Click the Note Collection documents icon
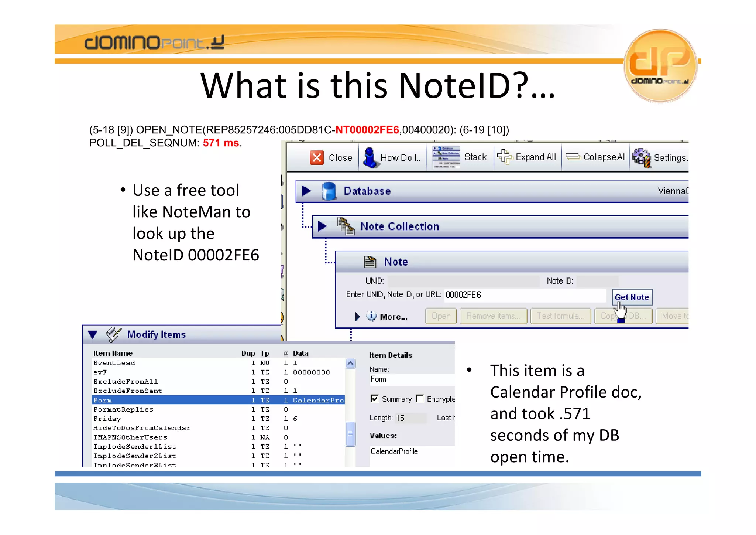This screenshot has height=535, width=756. 346,226
